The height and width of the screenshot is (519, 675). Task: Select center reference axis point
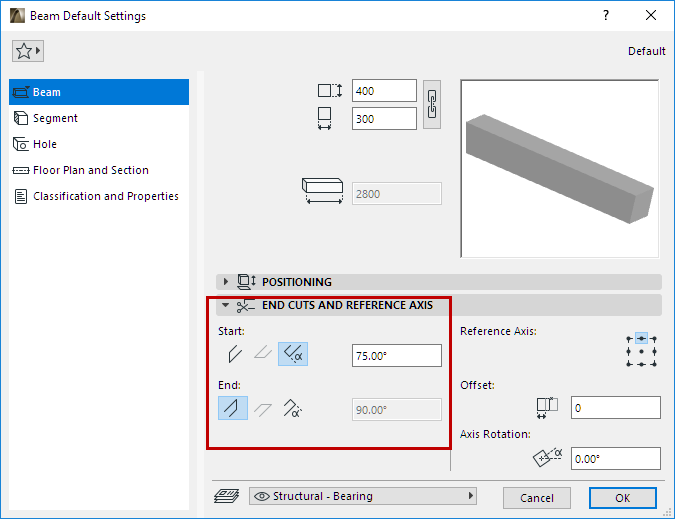tap(641, 352)
